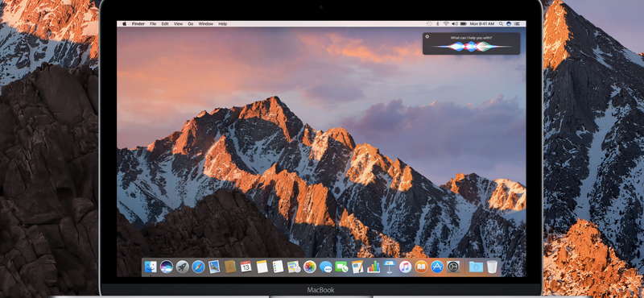Click the Bluetooth status icon
644x298 pixels.
437,24
